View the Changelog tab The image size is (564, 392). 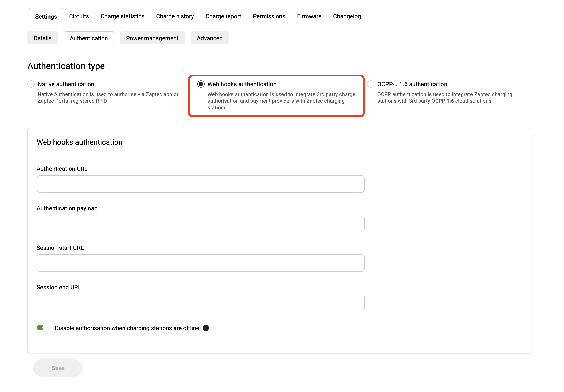pos(347,16)
